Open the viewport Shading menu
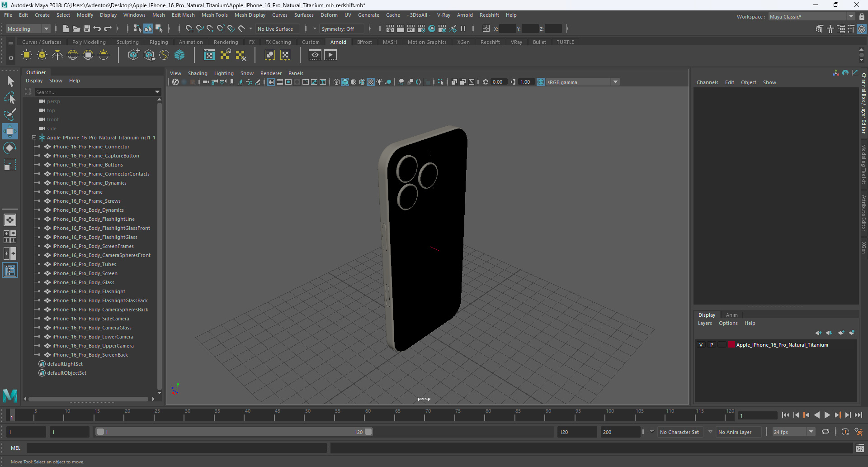This screenshot has height=467, width=868. pos(198,73)
